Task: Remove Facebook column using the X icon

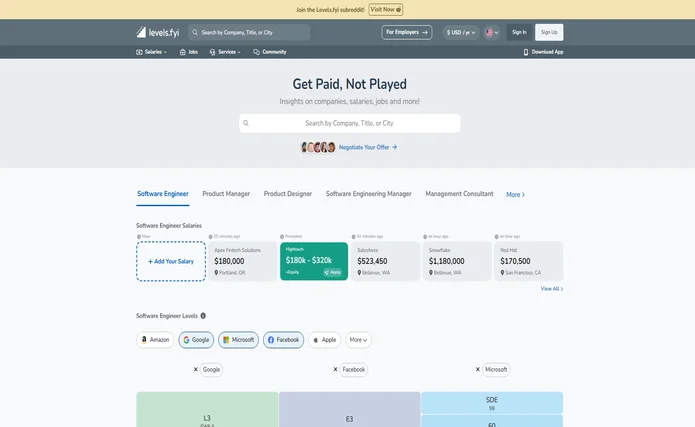Action: (336, 369)
